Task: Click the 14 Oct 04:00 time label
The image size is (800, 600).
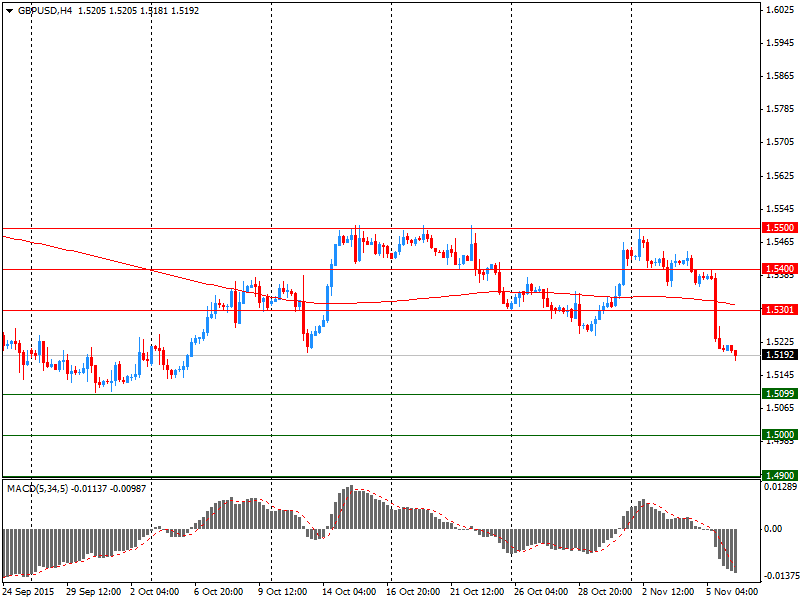Action: point(349,592)
